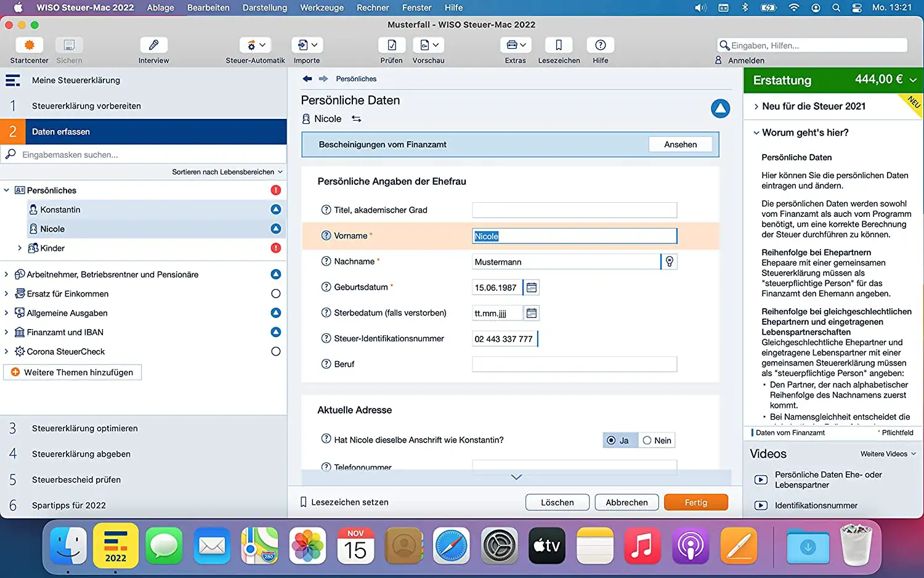Click the Hilfe question mark icon

point(600,46)
